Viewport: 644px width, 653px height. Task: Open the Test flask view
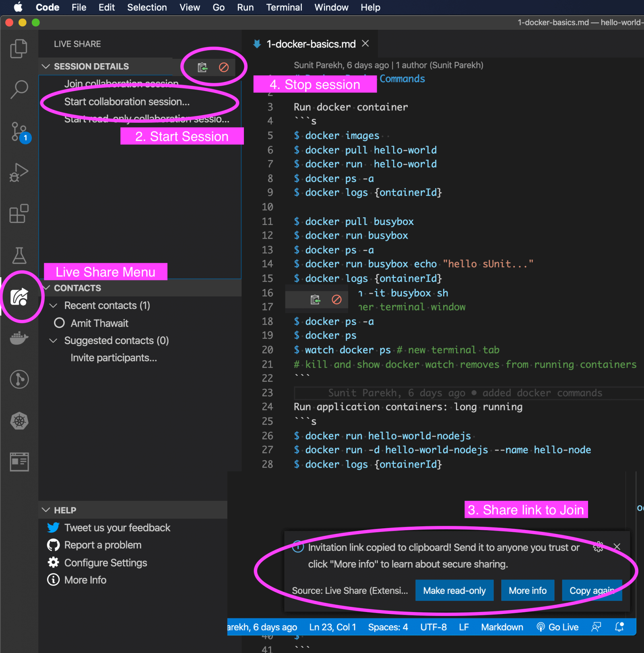[x=19, y=255]
